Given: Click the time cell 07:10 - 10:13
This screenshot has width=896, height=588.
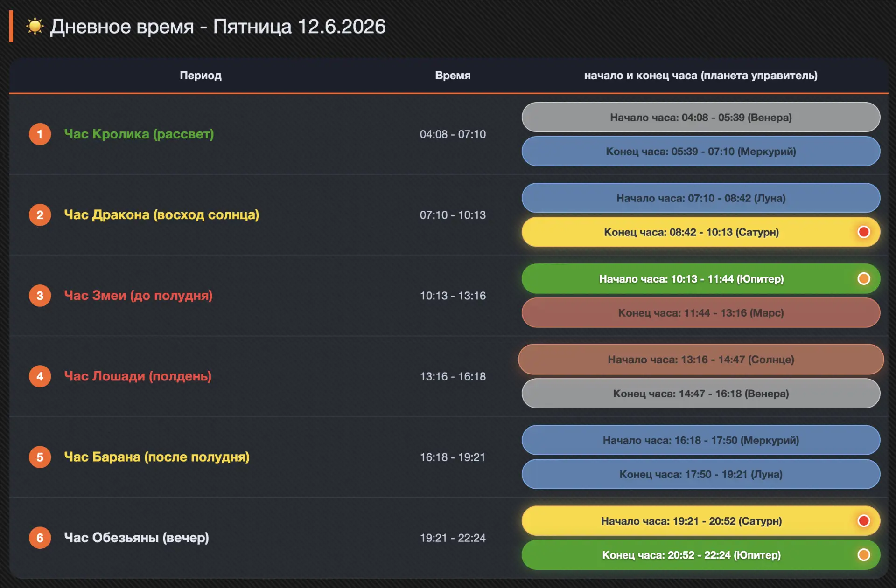Looking at the screenshot, I should 453,215.
